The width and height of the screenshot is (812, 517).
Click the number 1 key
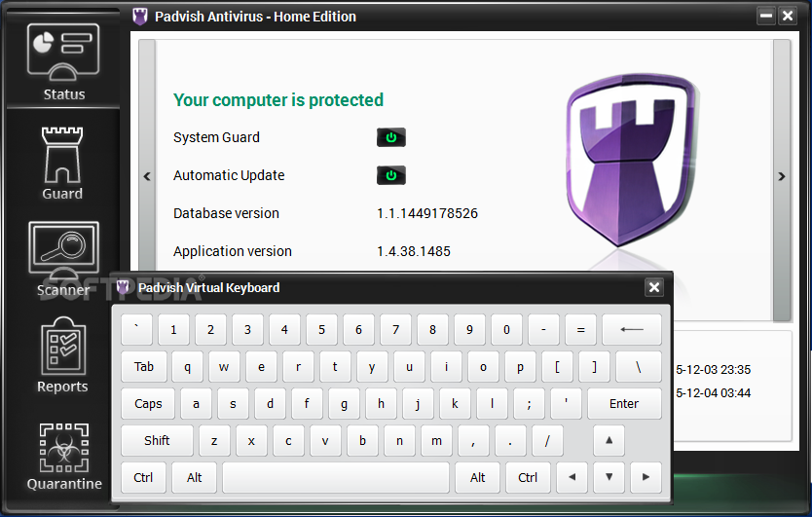click(x=173, y=329)
